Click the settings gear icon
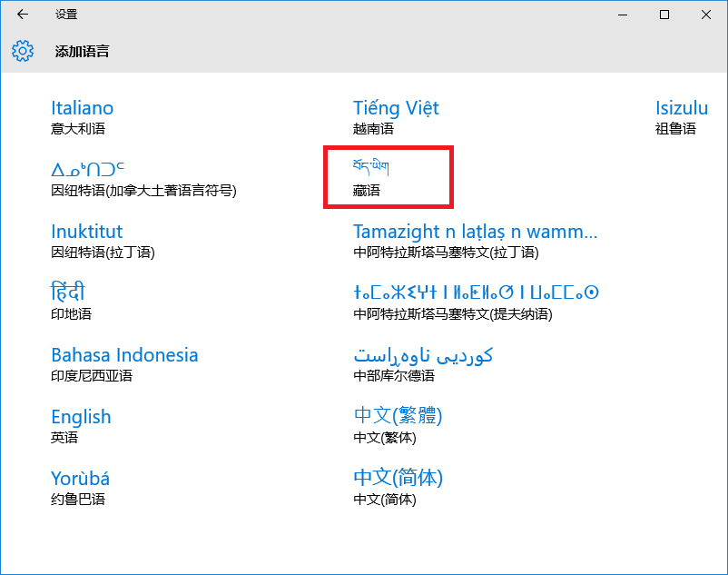728x575 pixels. pyautogui.click(x=23, y=51)
